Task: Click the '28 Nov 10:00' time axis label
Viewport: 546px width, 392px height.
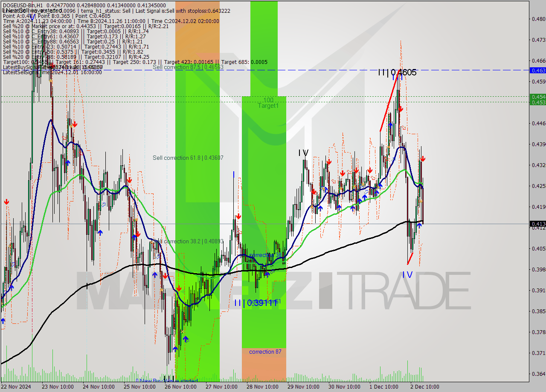Action: (262, 387)
